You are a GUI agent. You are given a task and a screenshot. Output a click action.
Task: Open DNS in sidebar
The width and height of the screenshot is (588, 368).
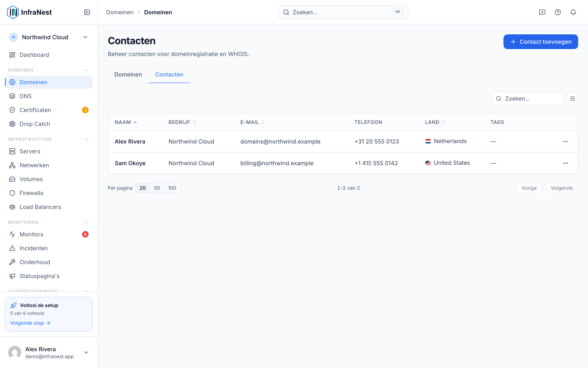tap(49, 96)
